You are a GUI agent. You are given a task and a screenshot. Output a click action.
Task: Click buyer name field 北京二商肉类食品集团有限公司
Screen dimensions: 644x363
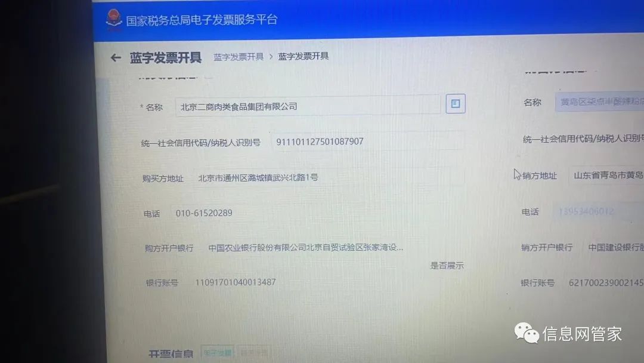coord(308,106)
